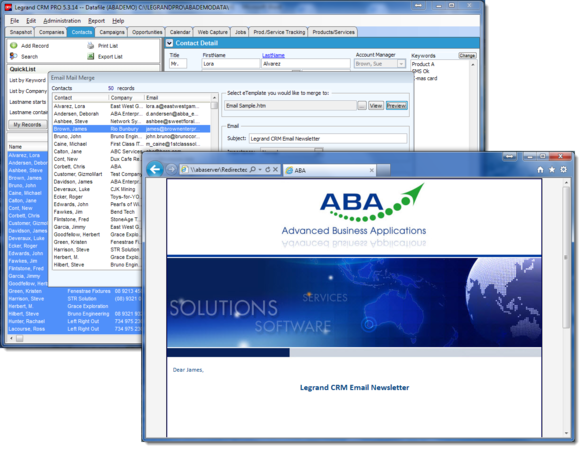
Task: Click the browser home icon
Action: tap(540, 170)
